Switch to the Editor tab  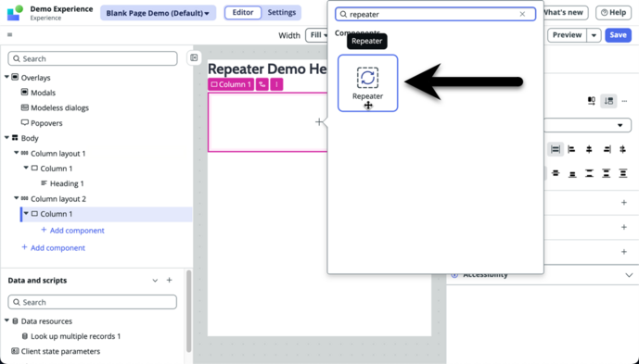(x=243, y=13)
